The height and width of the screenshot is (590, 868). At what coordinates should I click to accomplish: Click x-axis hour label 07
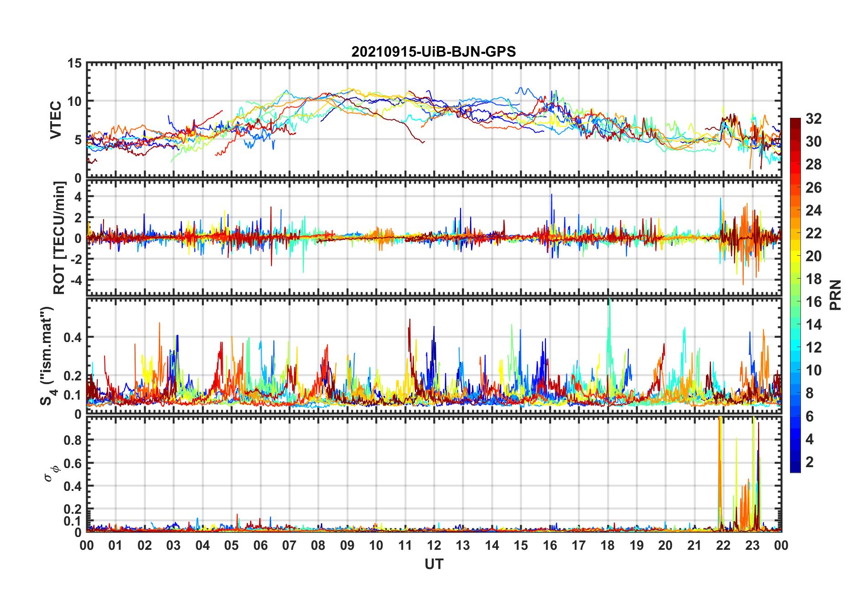[x=289, y=545]
